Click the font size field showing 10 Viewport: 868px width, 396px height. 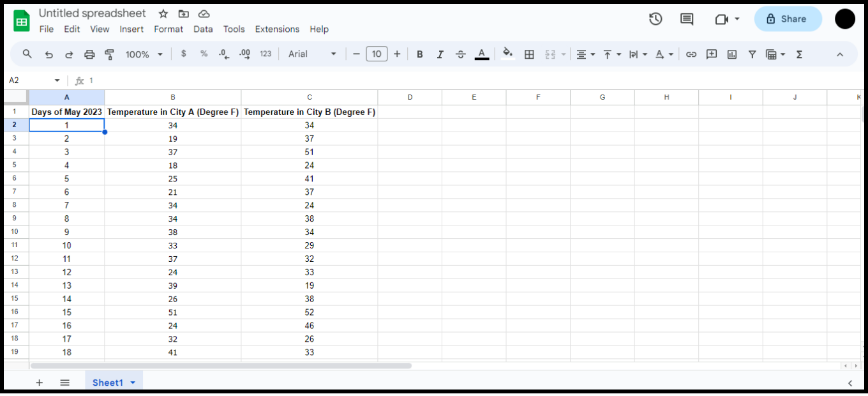click(377, 54)
